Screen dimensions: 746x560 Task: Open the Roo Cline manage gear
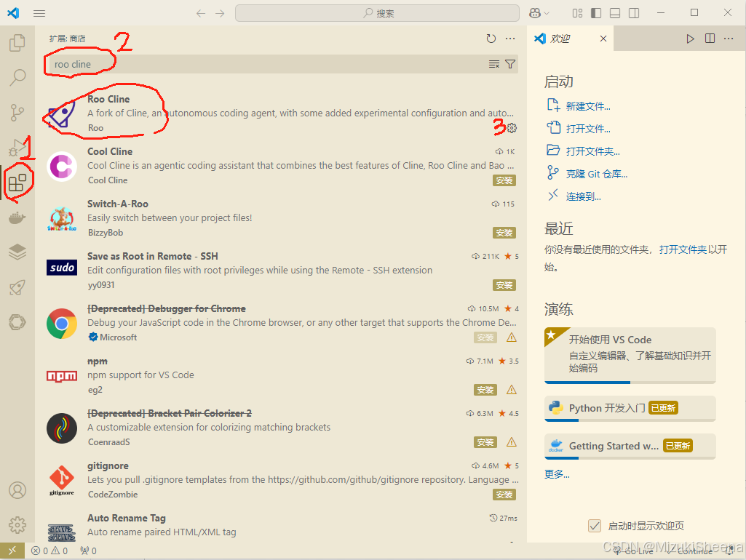[512, 128]
